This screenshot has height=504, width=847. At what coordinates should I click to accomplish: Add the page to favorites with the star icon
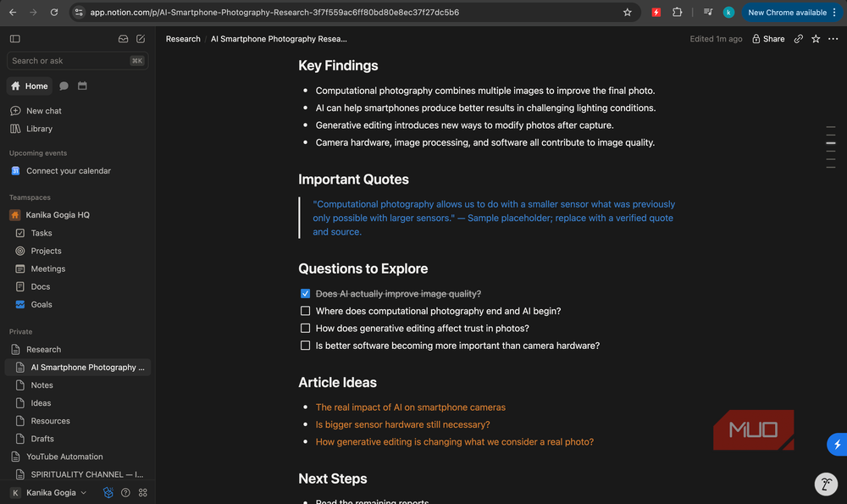tap(816, 39)
